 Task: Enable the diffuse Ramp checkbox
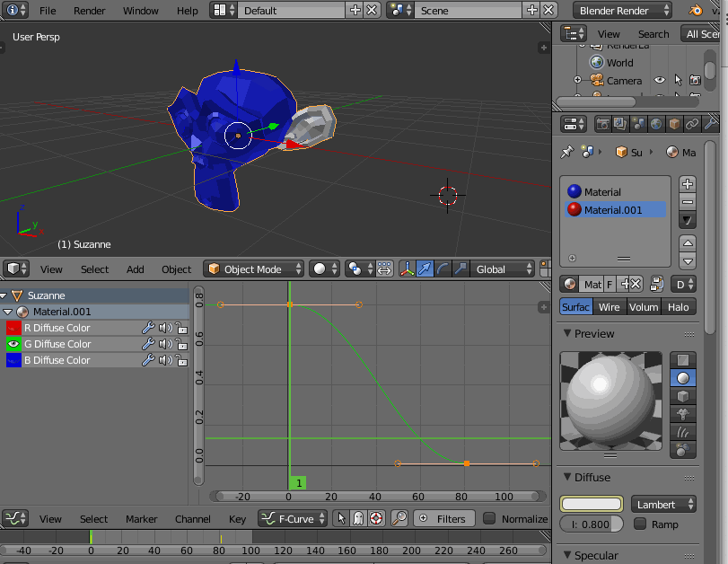tap(640, 524)
